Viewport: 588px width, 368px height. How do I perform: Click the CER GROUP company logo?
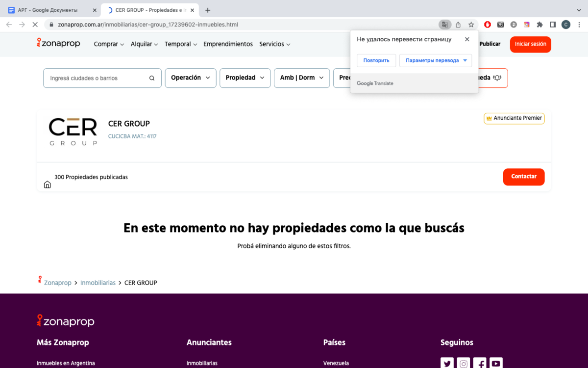pos(73,132)
